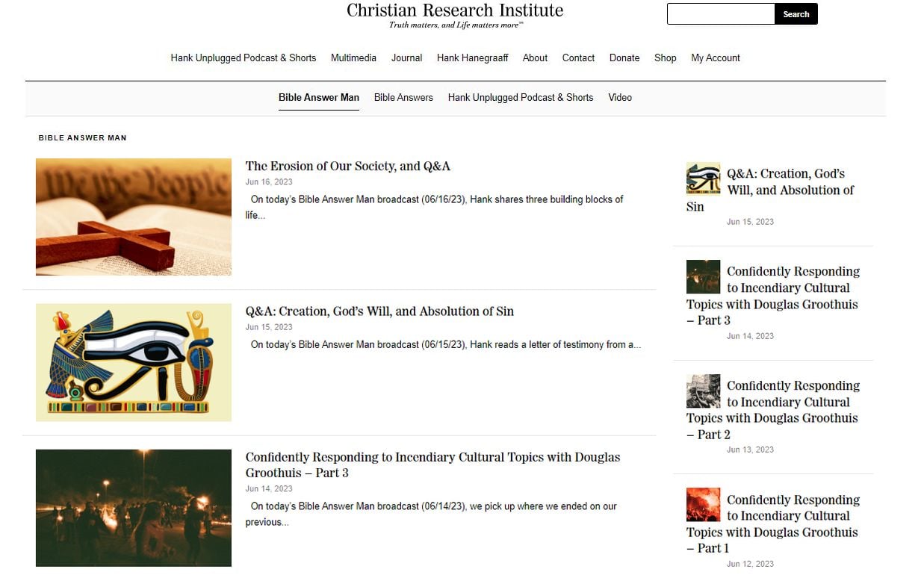The height and width of the screenshot is (578, 924).
Task: Switch to Hank Unplugged Podcast & Shorts sub-tab
Action: 521,97
